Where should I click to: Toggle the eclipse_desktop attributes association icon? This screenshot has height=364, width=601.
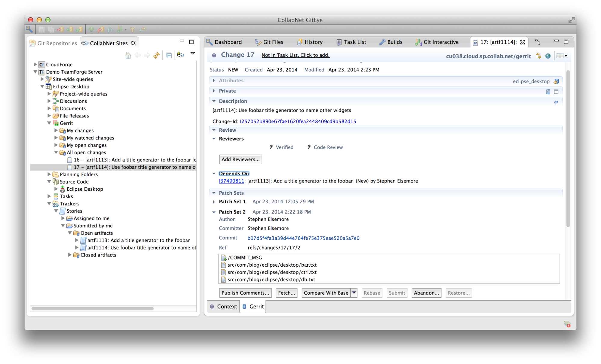coord(557,81)
